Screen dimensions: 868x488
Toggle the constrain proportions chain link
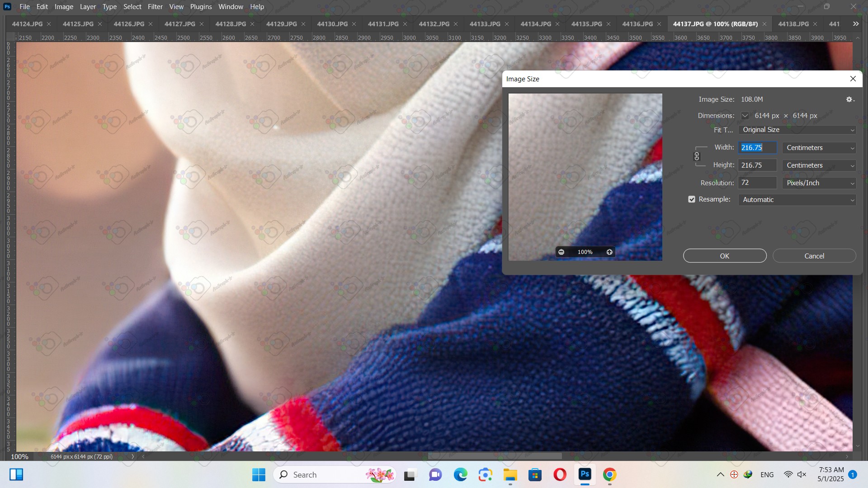[x=697, y=156]
